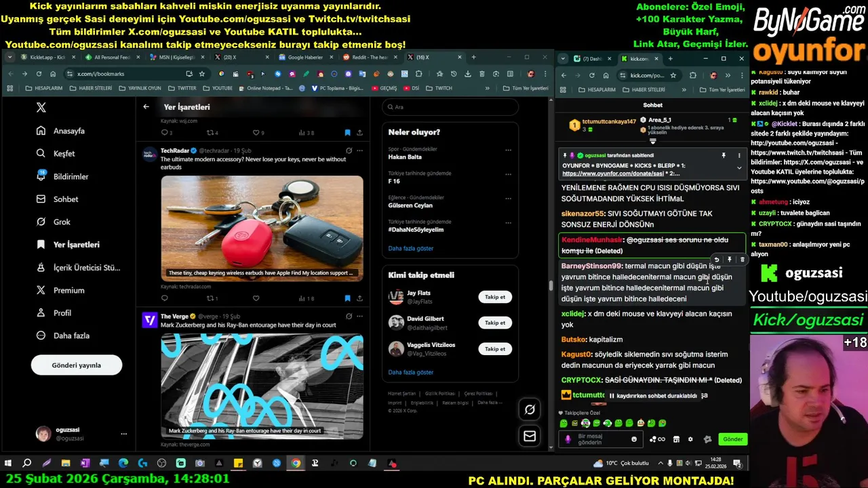The image size is (868, 488).
Task: Open Bildirimler notifications in X sidebar
Action: tap(63, 176)
